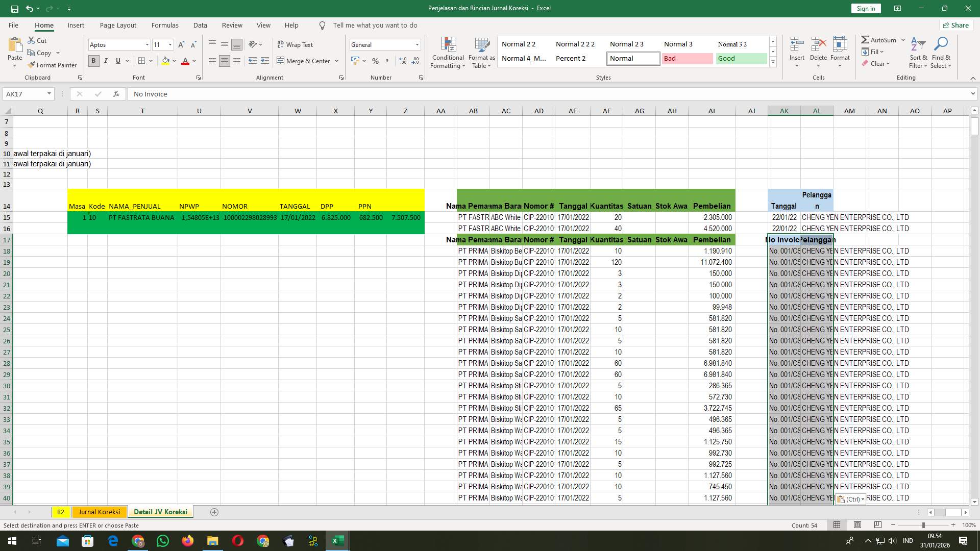The width and height of the screenshot is (980, 551).
Task: Switch to the Formulas ribbon tab
Action: tap(165, 25)
